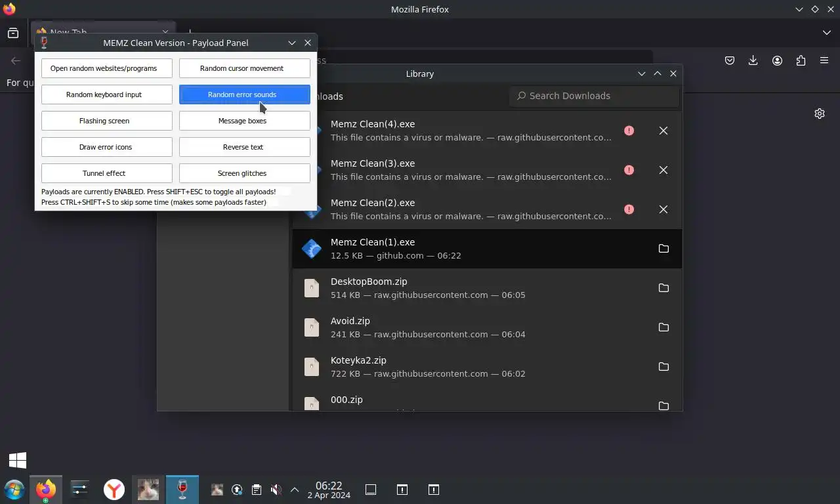
Task: Toggle Random cursor movement payload
Action: pyautogui.click(x=245, y=68)
